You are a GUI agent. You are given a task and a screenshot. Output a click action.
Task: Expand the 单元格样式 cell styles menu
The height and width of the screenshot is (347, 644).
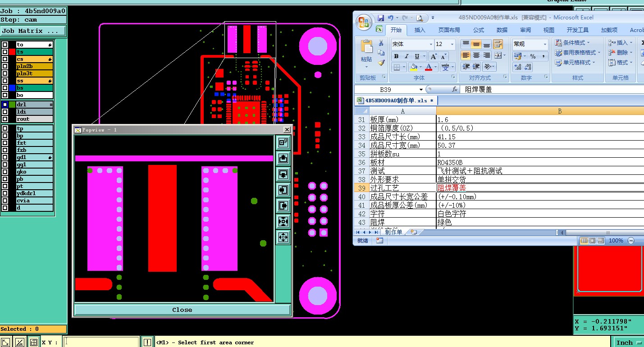(x=575, y=63)
